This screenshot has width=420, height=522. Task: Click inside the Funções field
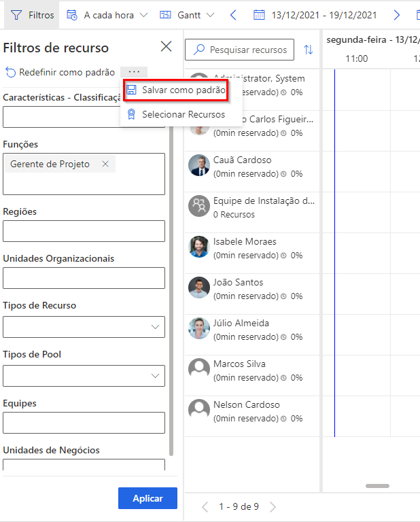point(84,174)
